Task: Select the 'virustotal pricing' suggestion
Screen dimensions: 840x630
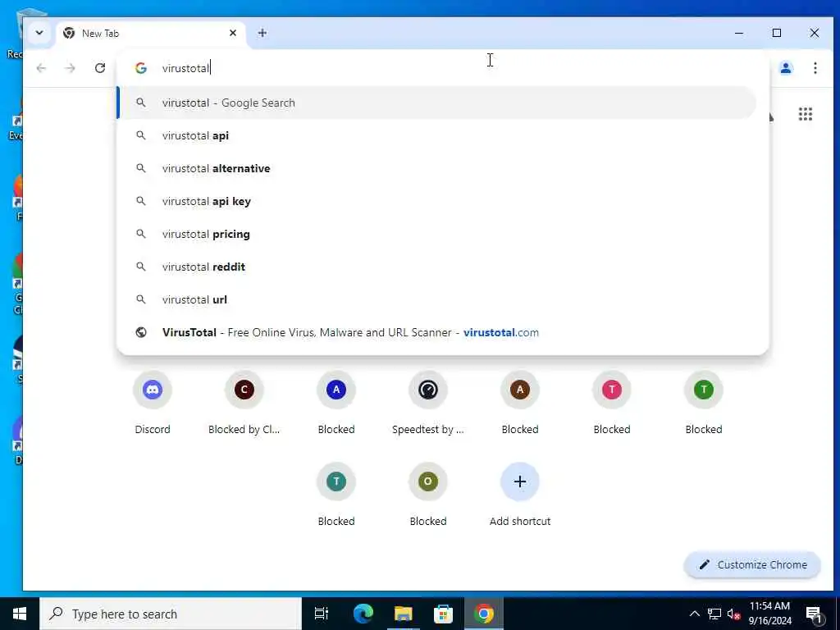Action: coord(436,234)
